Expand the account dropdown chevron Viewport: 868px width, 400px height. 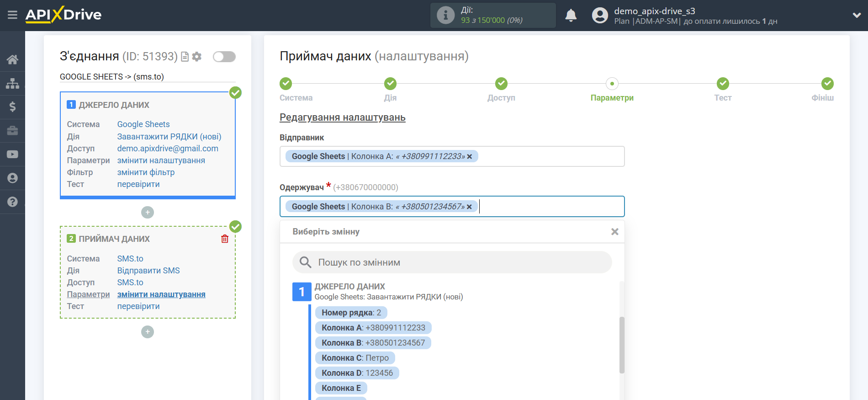857,15
